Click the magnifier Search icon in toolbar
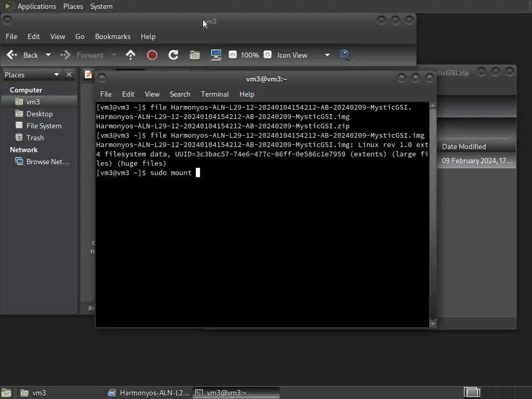Screen dimensions: 532x399 pos(345,55)
